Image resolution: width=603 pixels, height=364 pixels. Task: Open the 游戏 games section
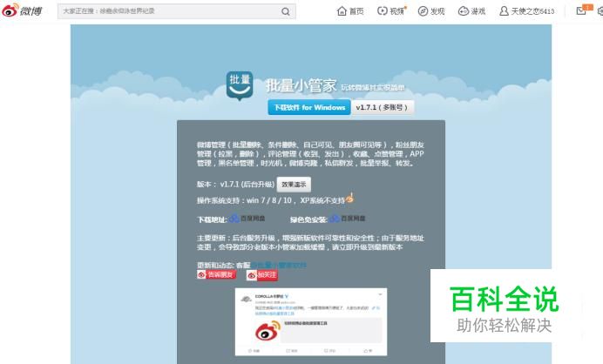(x=471, y=11)
